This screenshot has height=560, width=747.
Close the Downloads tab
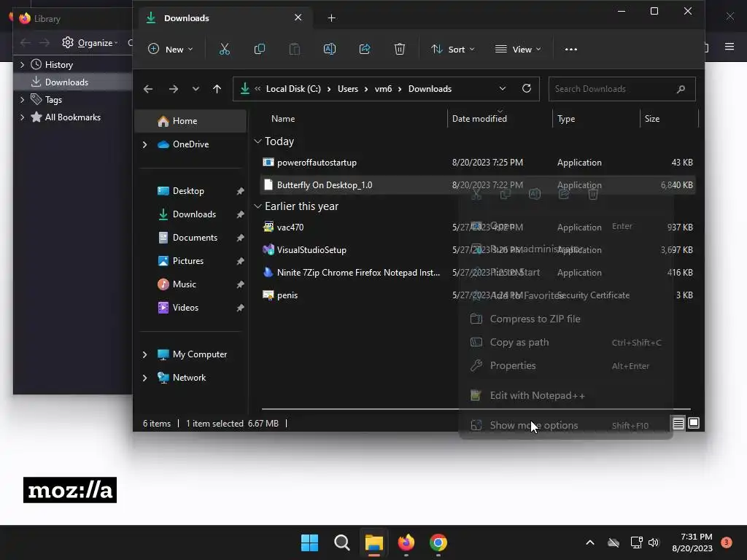point(298,17)
